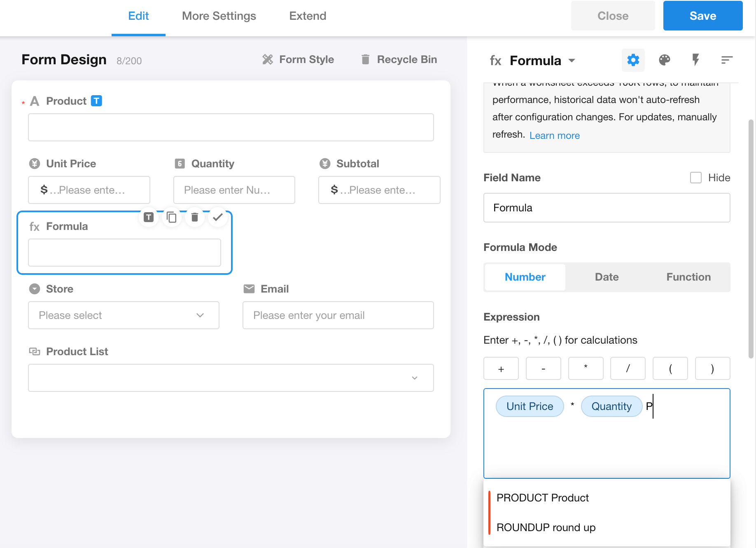Expand the Formula field type dropdown

pyautogui.click(x=572, y=61)
